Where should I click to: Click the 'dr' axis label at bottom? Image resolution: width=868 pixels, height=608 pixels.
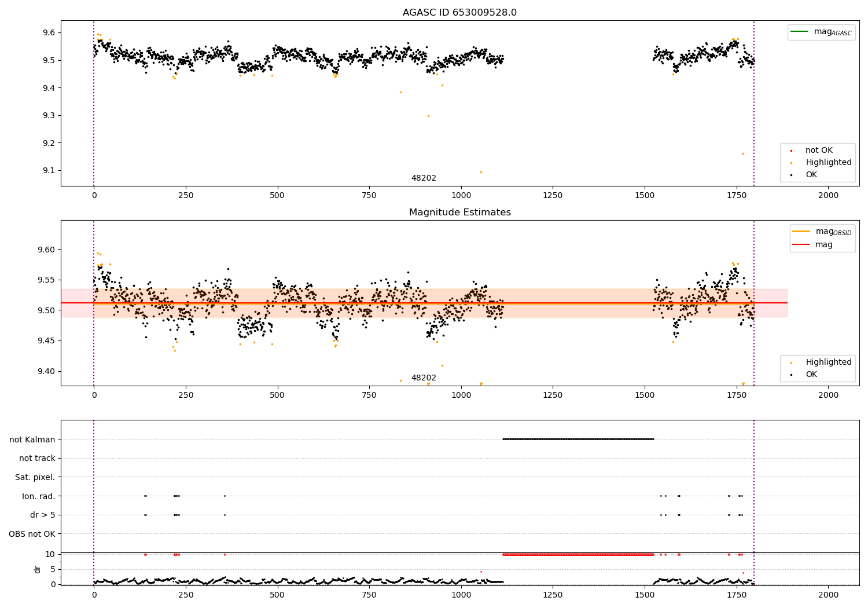pyautogui.click(x=38, y=569)
